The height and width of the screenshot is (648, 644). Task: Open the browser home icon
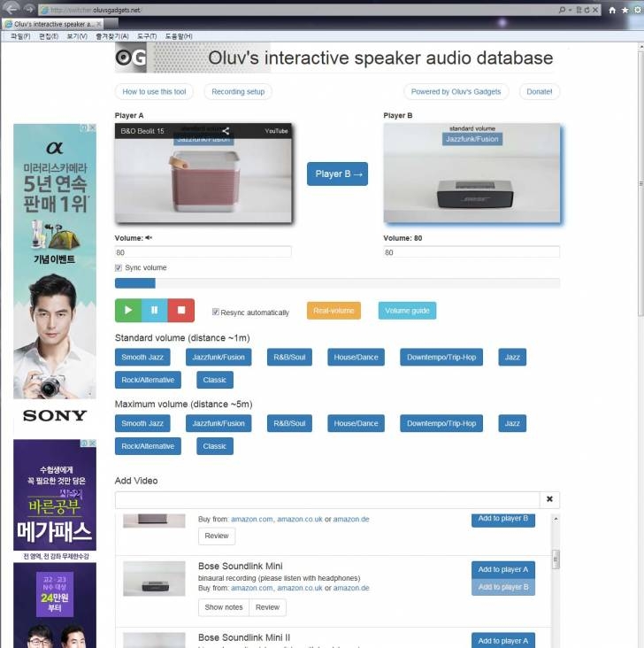(612, 10)
